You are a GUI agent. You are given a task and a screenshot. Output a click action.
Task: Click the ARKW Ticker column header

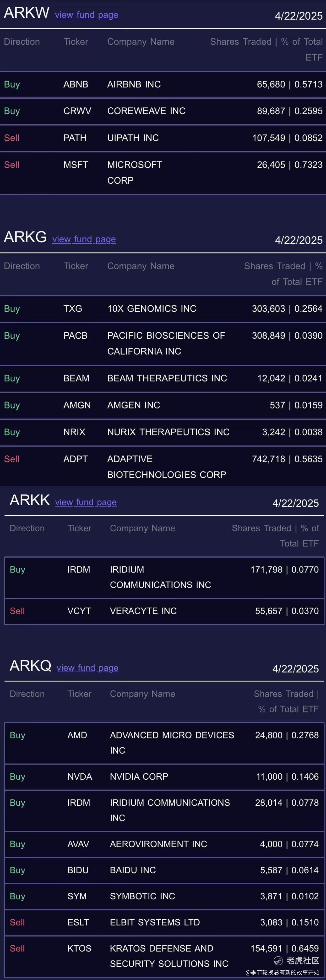[76, 42]
